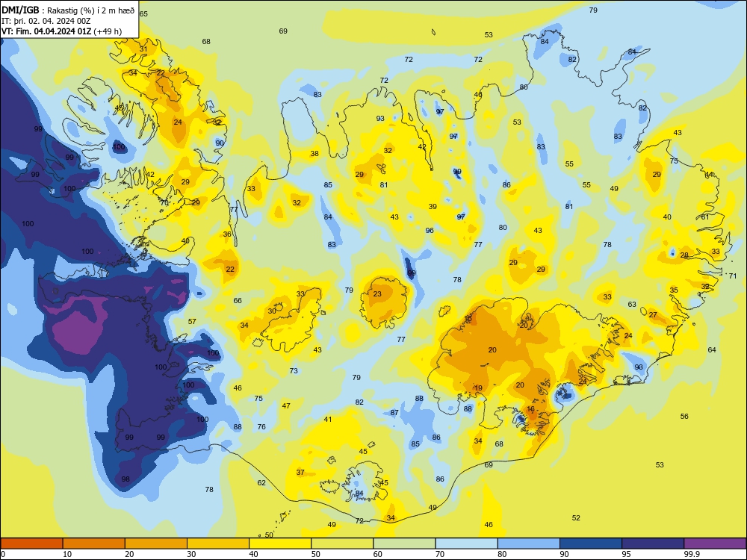The height and width of the screenshot is (560, 747).
Task: Click the map value '65' beside the title box
Action: tap(143, 13)
